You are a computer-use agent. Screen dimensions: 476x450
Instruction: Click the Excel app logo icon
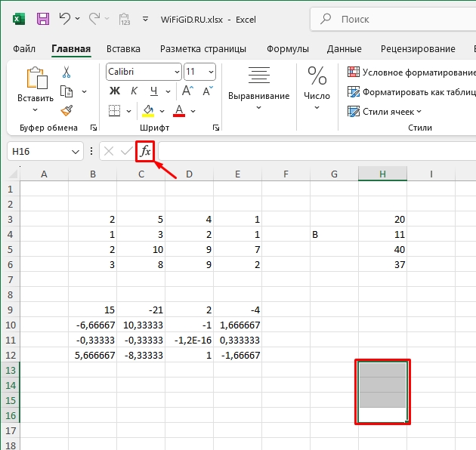point(19,20)
